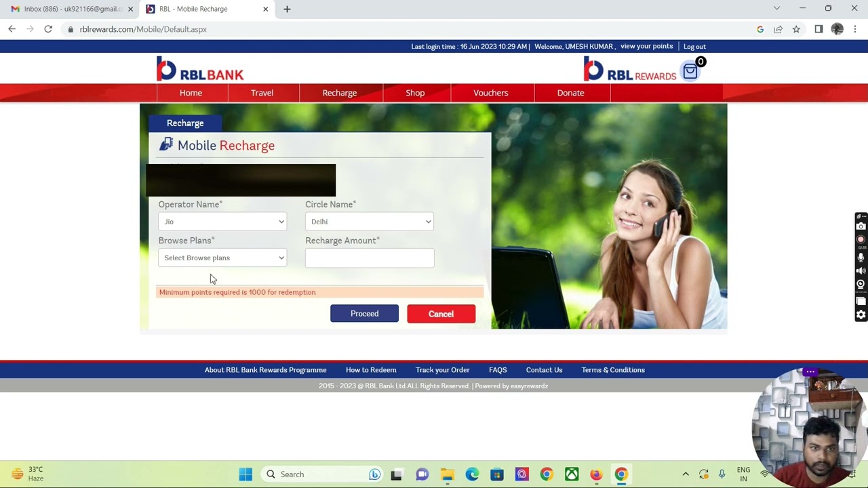Toggle the recorder microphone icon

(x=861, y=257)
